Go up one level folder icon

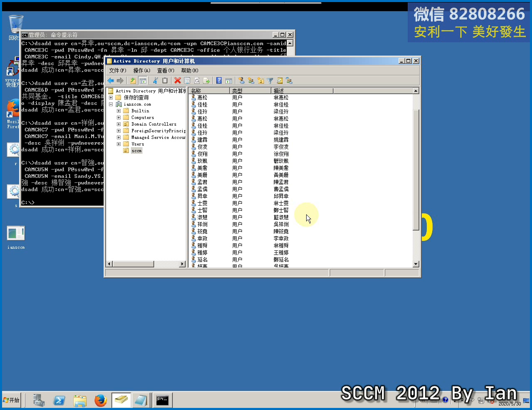133,81
